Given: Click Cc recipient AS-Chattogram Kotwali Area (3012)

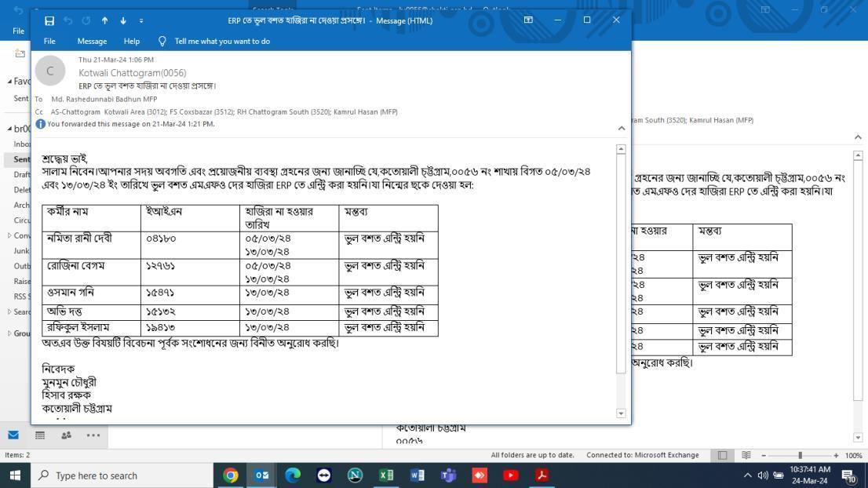Looking at the screenshot, I should [108, 111].
